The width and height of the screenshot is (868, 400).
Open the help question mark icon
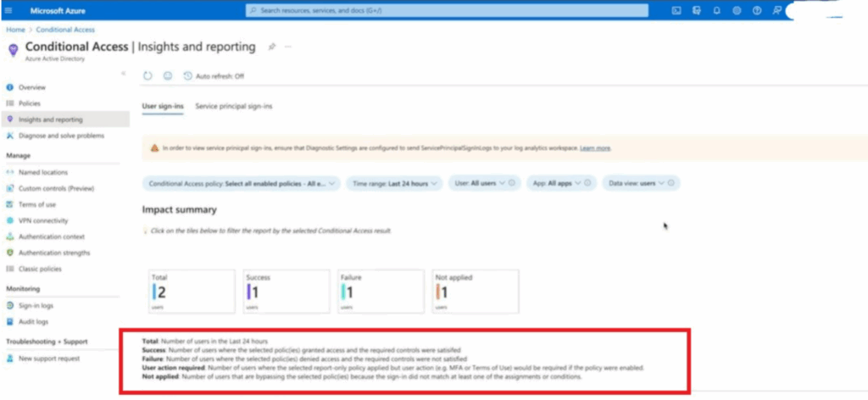pyautogui.click(x=757, y=10)
